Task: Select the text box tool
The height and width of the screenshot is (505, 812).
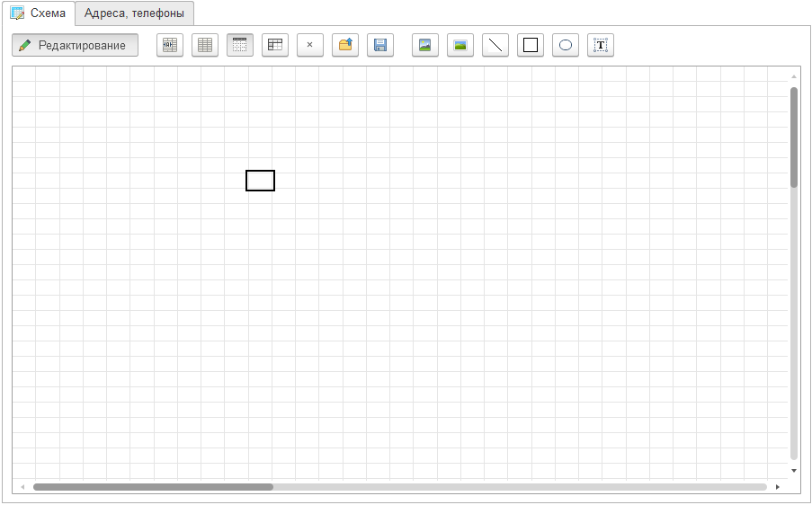Action: [600, 45]
